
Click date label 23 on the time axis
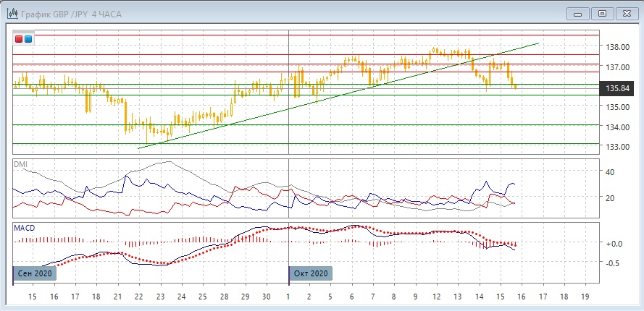coord(161,297)
